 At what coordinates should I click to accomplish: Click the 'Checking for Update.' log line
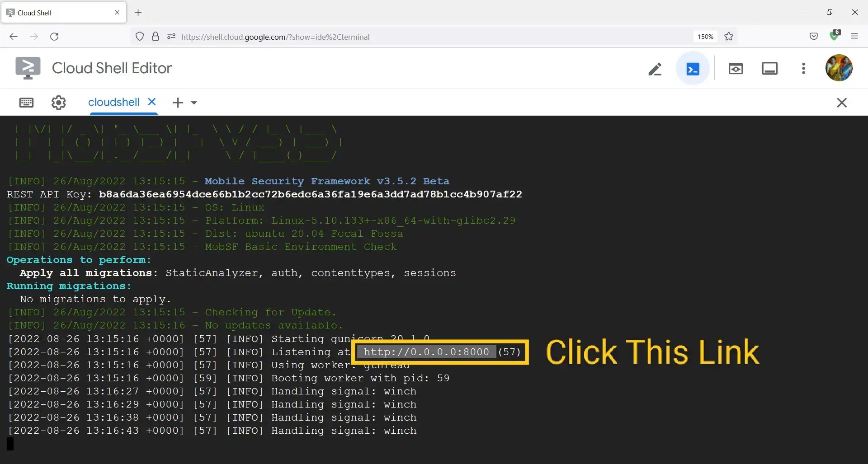pyautogui.click(x=172, y=312)
